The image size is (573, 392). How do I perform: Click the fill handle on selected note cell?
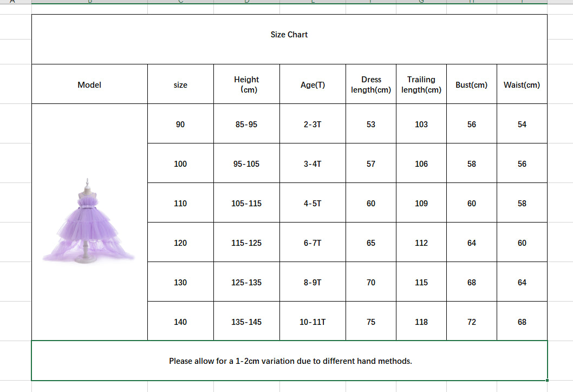point(548,381)
